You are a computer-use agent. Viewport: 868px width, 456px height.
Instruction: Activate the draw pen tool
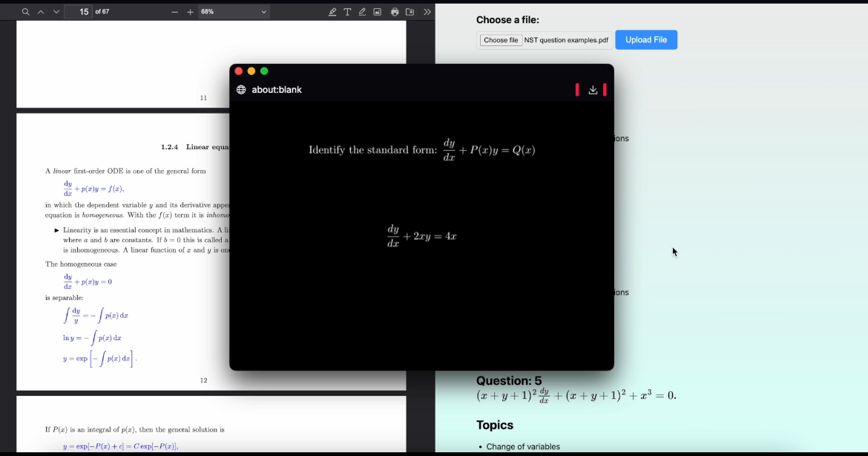click(x=362, y=12)
